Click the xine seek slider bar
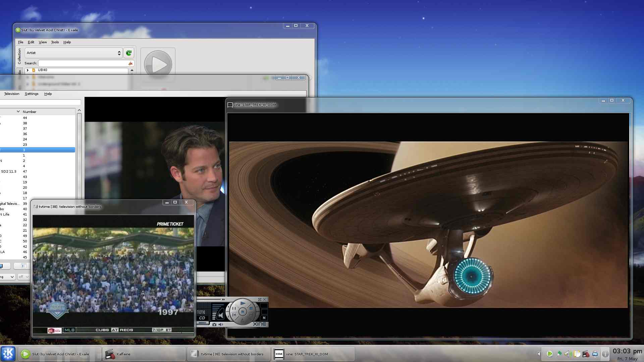644x362 pixels. coord(209,299)
